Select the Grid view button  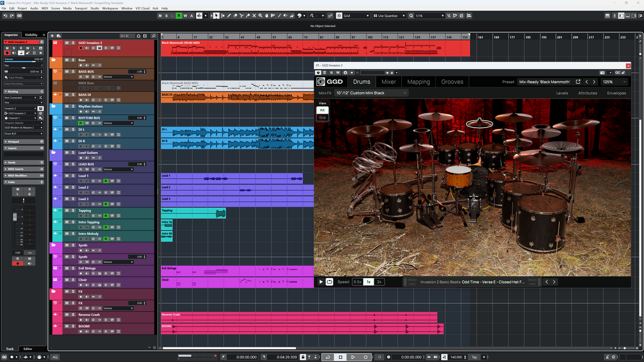click(322, 117)
